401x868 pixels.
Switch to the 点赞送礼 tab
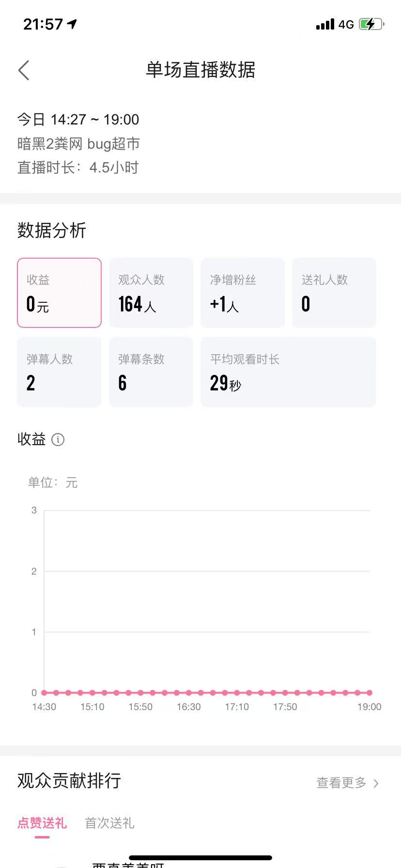tap(42, 823)
